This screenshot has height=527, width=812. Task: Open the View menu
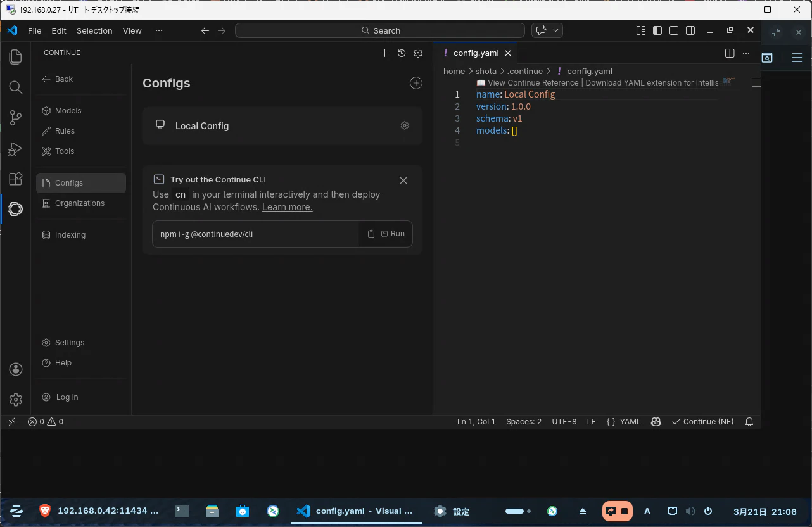[x=132, y=30]
